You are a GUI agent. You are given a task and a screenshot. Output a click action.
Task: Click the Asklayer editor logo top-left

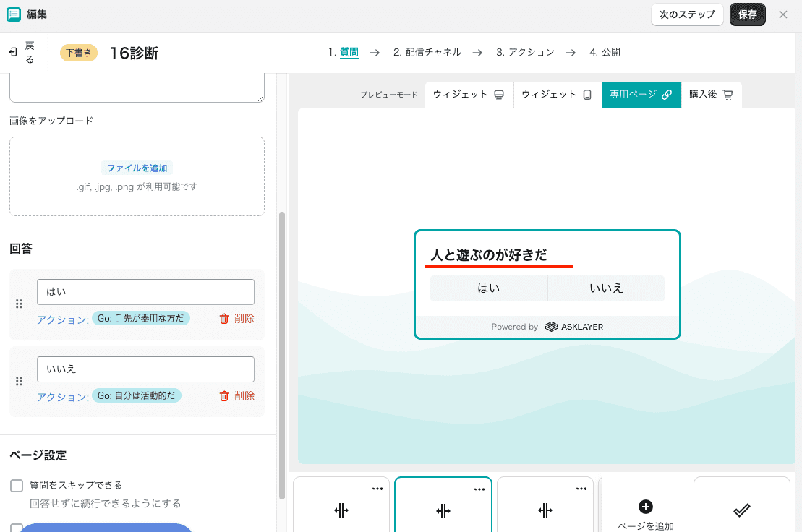(12, 14)
